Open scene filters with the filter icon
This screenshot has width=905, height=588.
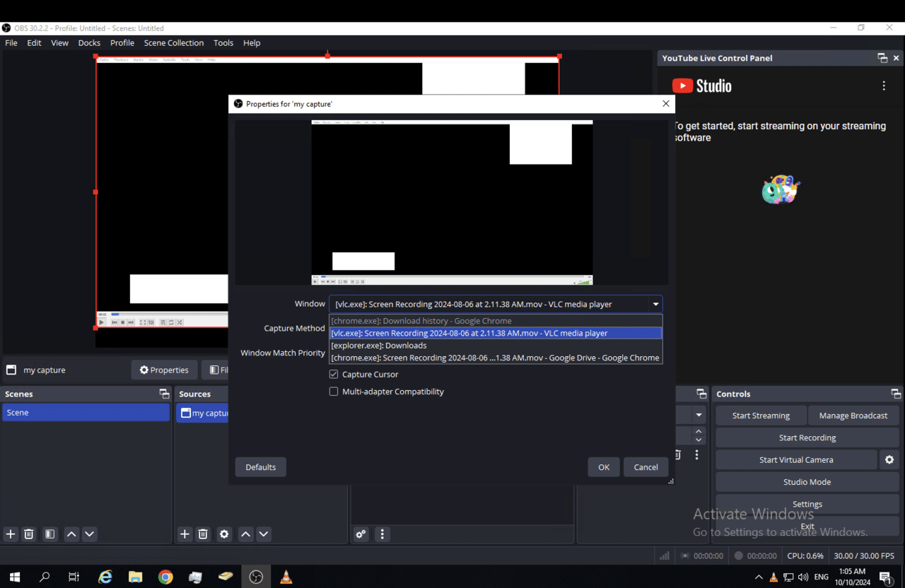pos(49,534)
